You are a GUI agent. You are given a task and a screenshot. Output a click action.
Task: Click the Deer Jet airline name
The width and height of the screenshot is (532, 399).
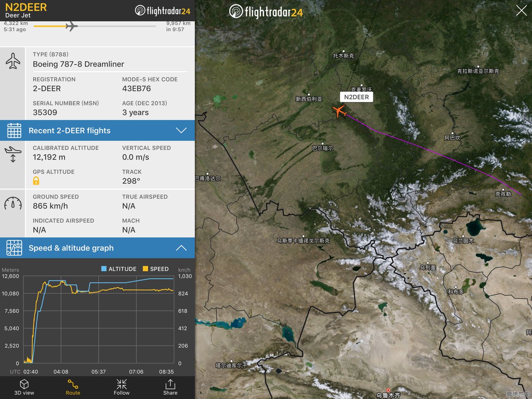click(17, 16)
